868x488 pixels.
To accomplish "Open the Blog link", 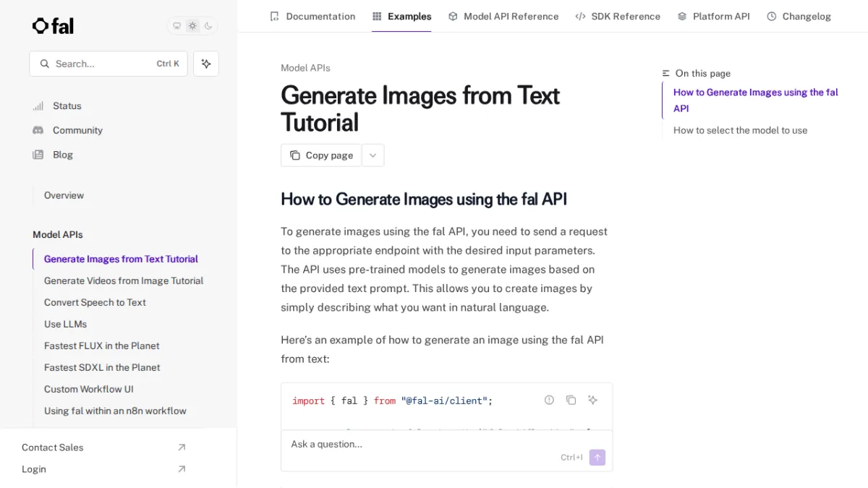I will pyautogui.click(x=63, y=155).
